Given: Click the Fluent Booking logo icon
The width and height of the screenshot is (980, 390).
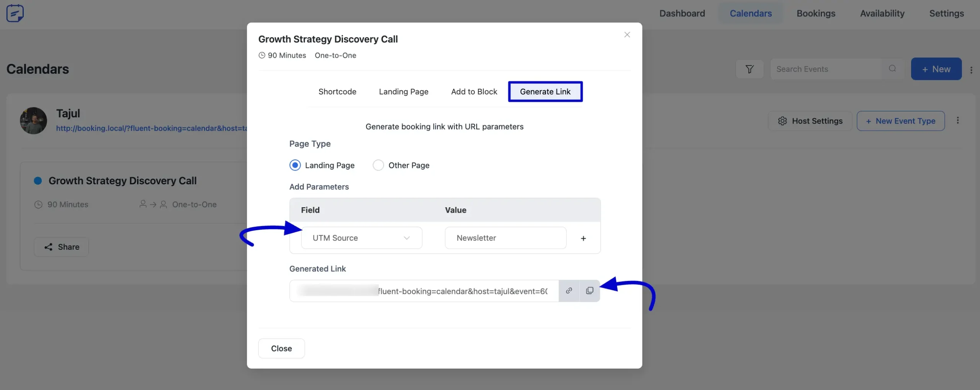Looking at the screenshot, I should [x=15, y=13].
